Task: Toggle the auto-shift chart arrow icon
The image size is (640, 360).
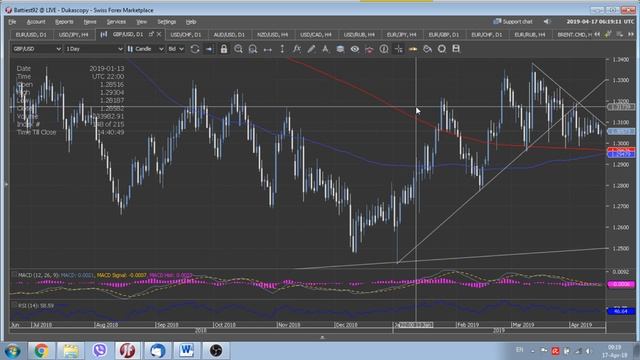Action: click(x=209, y=49)
